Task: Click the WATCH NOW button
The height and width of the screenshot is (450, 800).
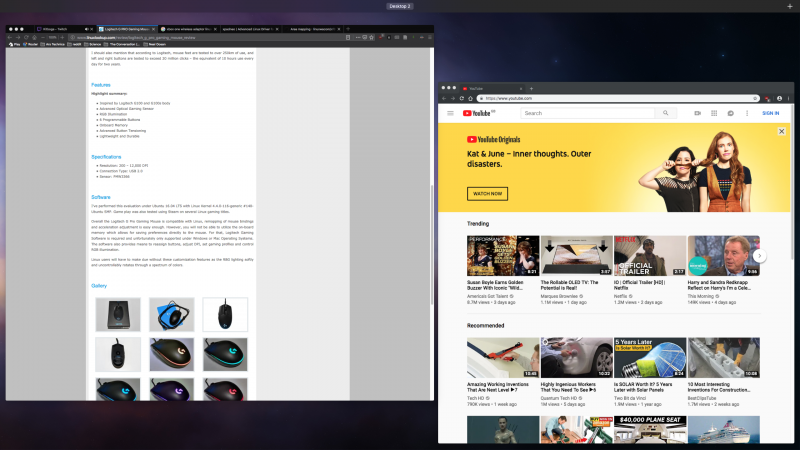Action: 487,193
